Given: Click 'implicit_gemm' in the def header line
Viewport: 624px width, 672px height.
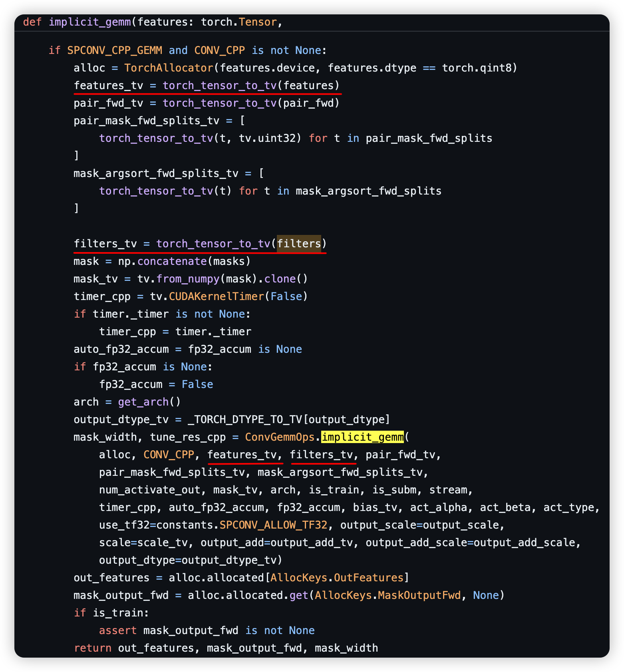Looking at the screenshot, I should point(90,22).
